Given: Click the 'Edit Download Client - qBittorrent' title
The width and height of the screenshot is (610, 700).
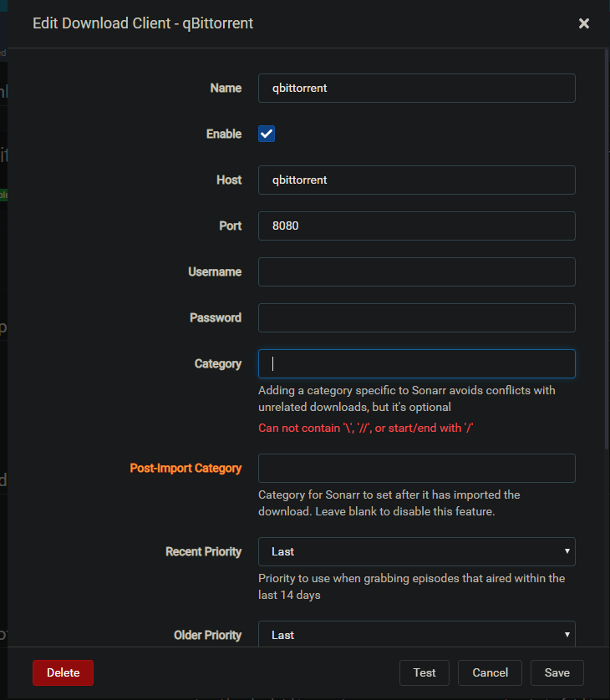Looking at the screenshot, I should pyautogui.click(x=143, y=23).
